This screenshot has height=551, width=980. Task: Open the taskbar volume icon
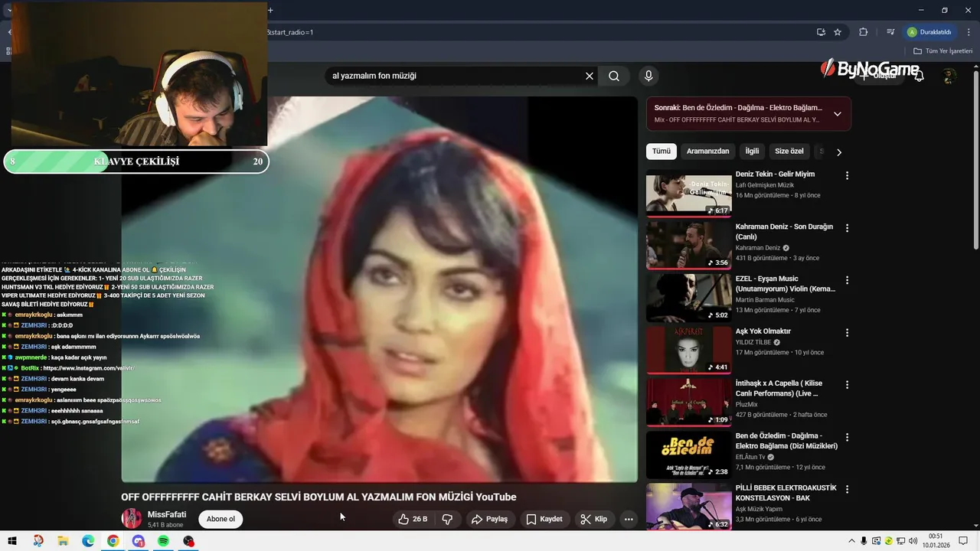pyautogui.click(x=913, y=541)
